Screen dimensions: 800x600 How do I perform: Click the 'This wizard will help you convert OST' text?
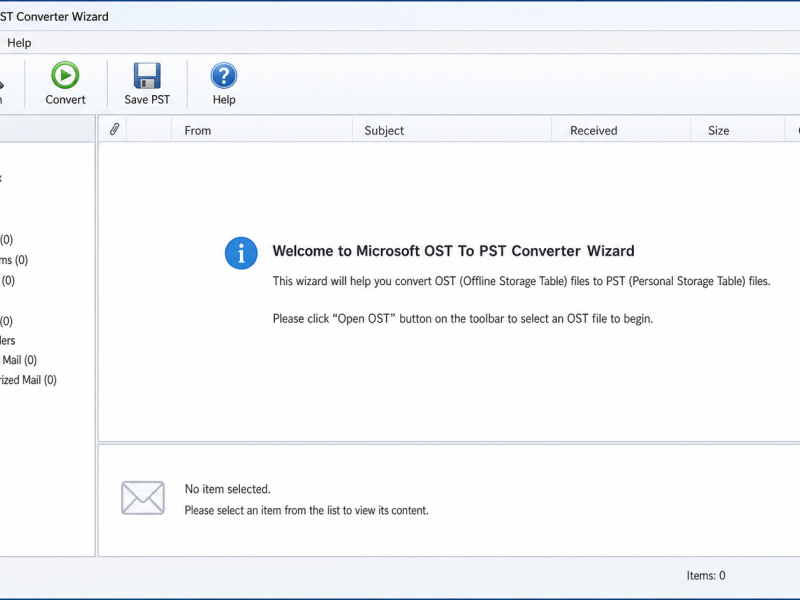click(521, 281)
